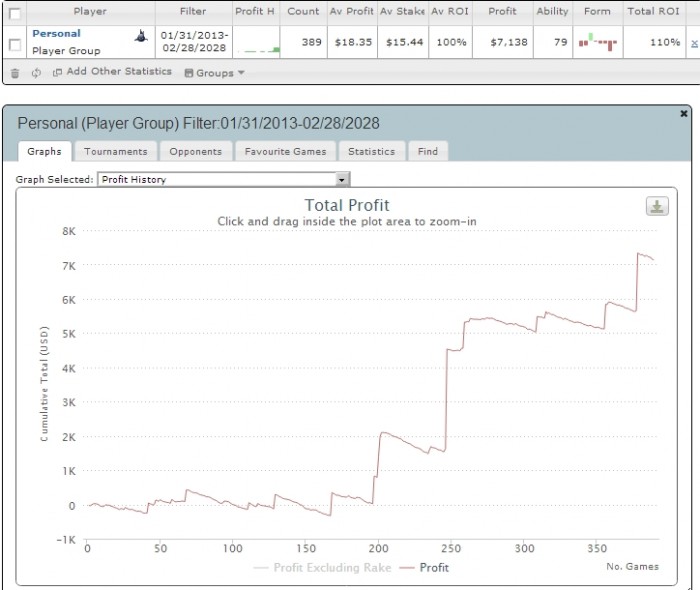Close the Personal Player Group panel
The image size is (700, 590).
click(683, 114)
